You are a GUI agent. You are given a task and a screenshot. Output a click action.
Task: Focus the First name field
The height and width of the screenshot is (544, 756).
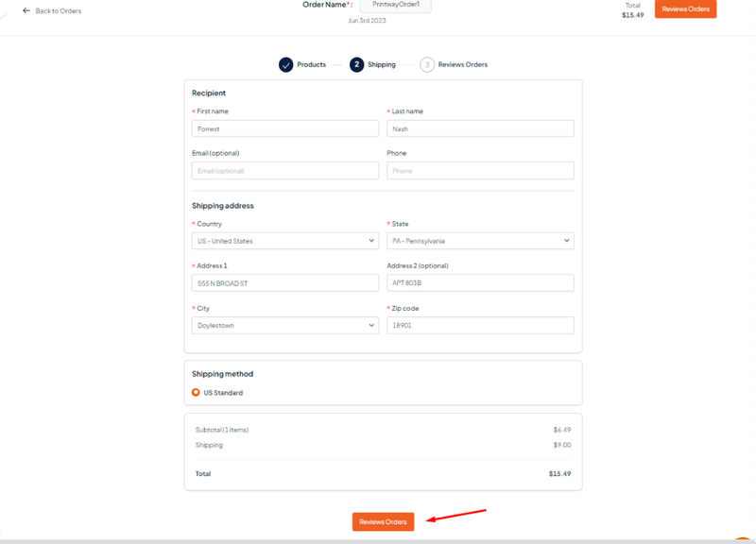285,128
